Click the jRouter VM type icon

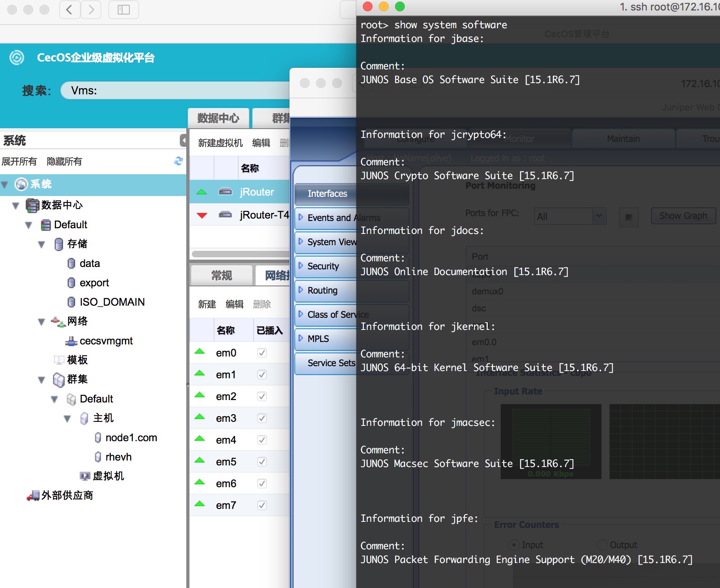(x=225, y=192)
